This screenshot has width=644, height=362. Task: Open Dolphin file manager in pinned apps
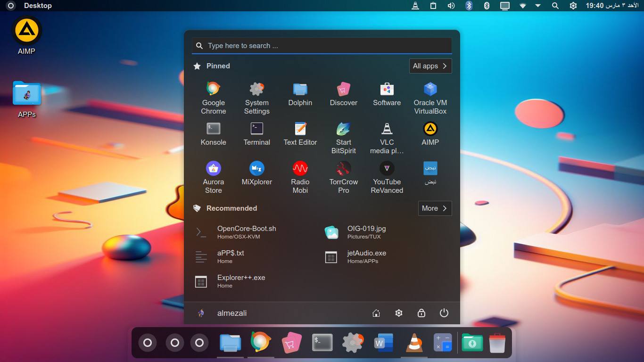[x=300, y=94]
